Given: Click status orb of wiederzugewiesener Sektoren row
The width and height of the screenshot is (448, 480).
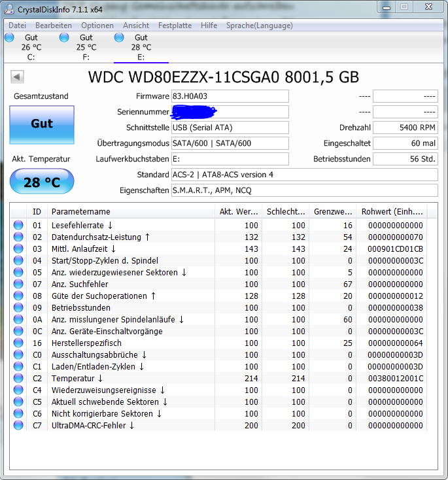Looking at the screenshot, I should [x=18, y=272].
